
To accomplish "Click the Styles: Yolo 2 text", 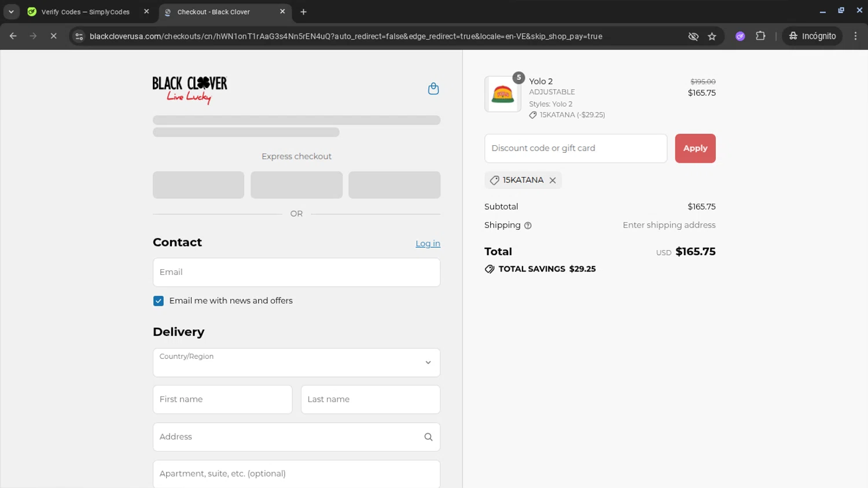I will 550,104.
